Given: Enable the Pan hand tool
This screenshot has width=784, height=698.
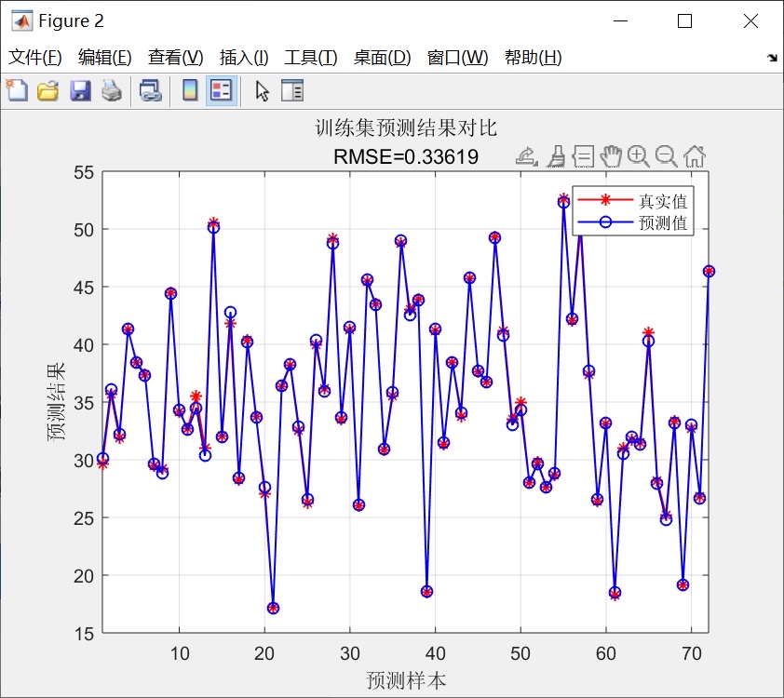Looking at the screenshot, I should point(612,155).
